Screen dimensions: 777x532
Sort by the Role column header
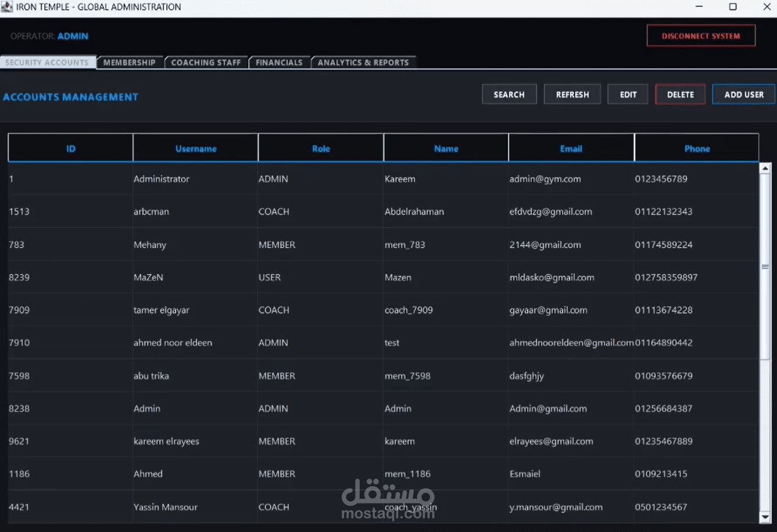coord(321,148)
